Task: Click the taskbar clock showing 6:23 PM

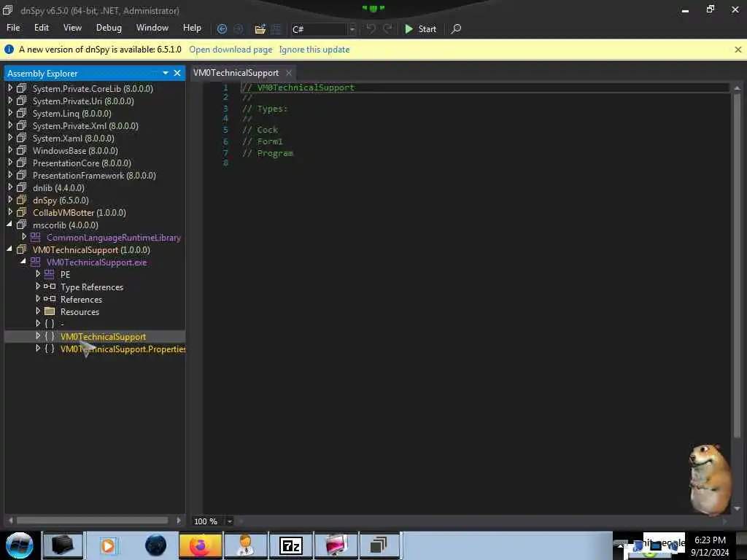Action: pyautogui.click(x=710, y=540)
